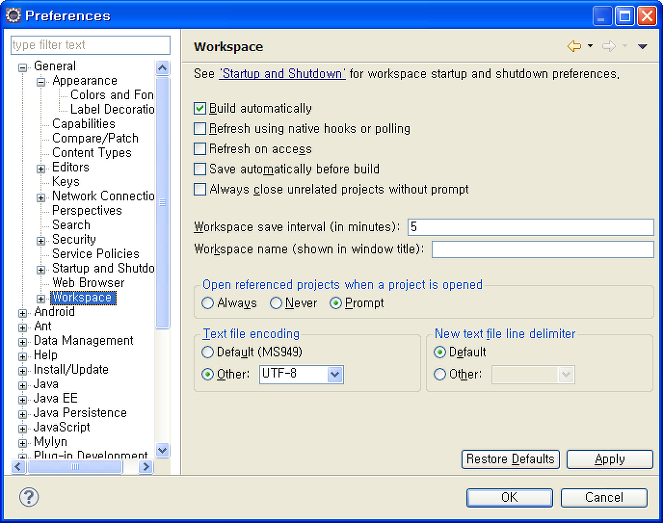Click the horizontal scrollbar right arrow
This screenshot has width=663, height=523.
[146, 467]
